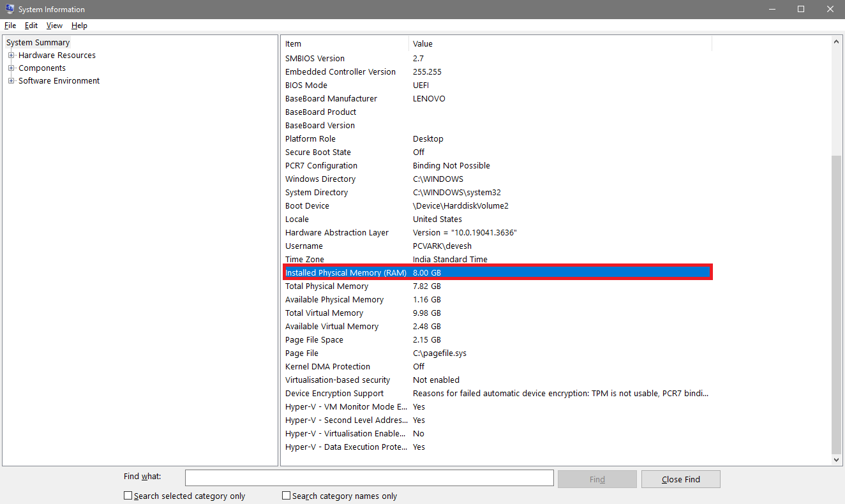The height and width of the screenshot is (504, 845).
Task: Click the scroll up arrow of the details list
Action: coord(837,41)
